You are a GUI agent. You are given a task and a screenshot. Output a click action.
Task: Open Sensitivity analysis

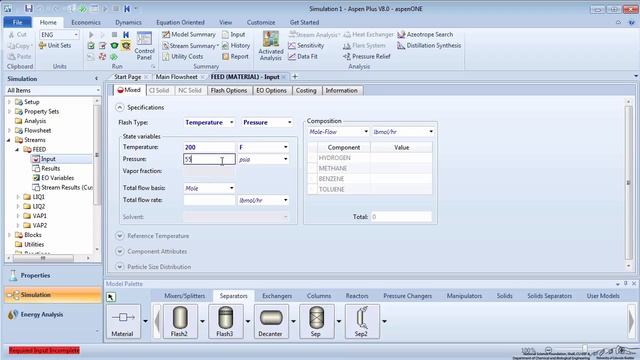[x=306, y=46]
